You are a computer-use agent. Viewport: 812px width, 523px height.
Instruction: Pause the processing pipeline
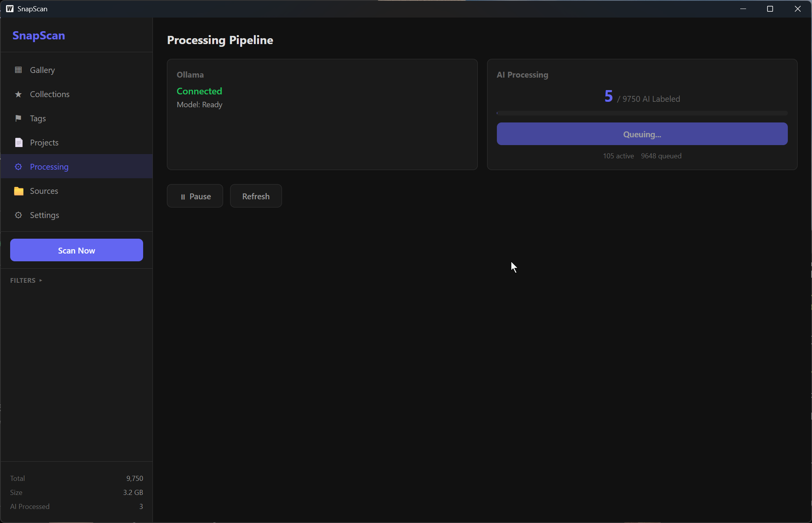pos(195,196)
